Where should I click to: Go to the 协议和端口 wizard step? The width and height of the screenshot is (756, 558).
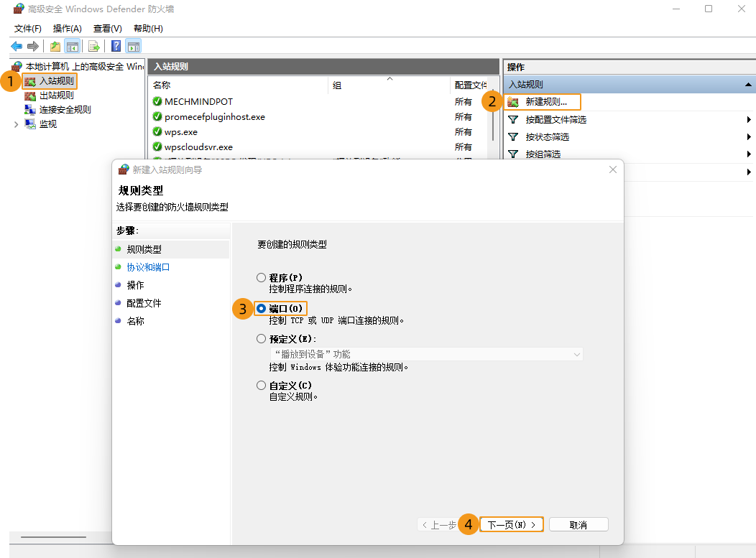tap(148, 267)
